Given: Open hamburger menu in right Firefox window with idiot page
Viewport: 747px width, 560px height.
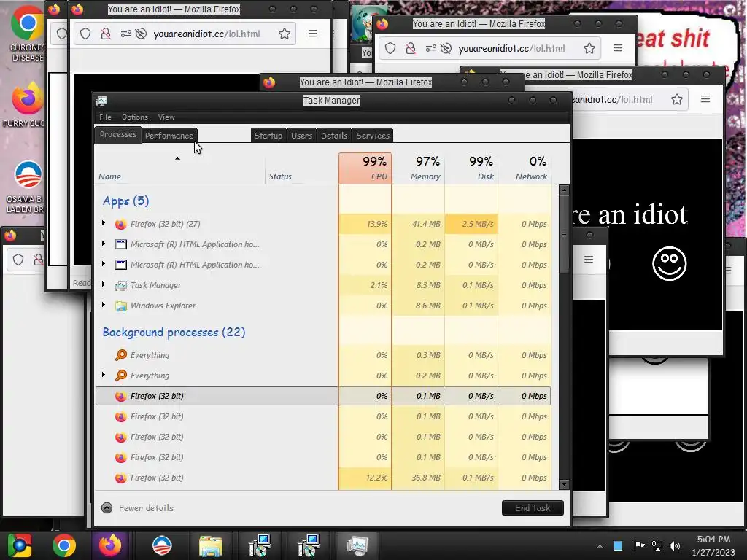Looking at the screenshot, I should tap(705, 99).
